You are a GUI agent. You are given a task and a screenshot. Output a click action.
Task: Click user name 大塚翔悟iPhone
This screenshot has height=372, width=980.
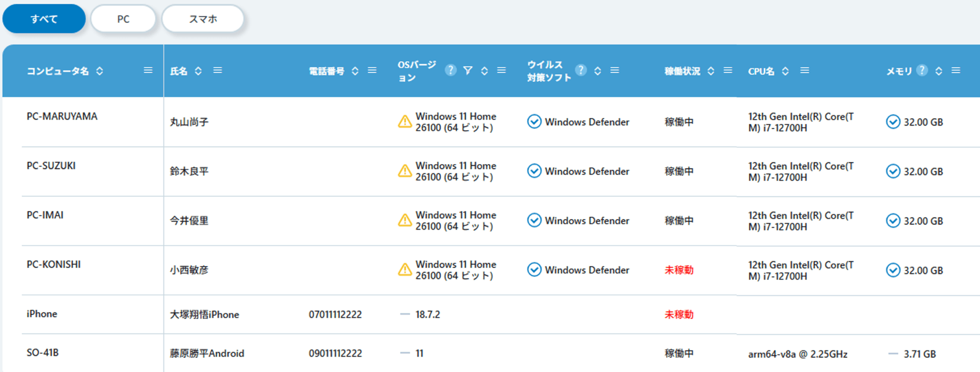204,315
